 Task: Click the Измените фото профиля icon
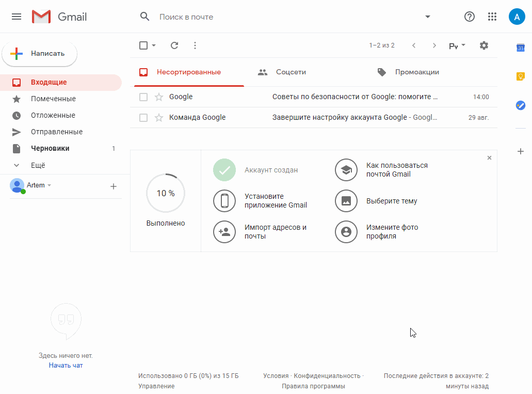point(346,232)
